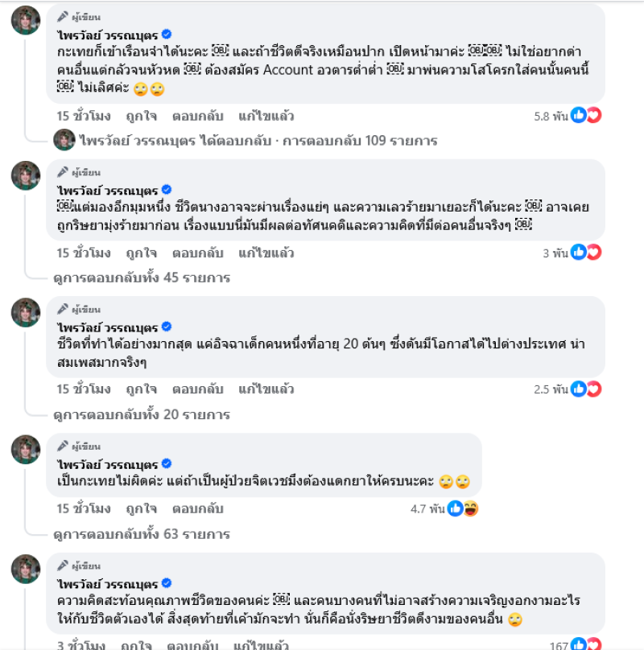The image size is (644, 650).
Task: Click ตอบกลับ under the topmost comment
Action: tap(197, 116)
